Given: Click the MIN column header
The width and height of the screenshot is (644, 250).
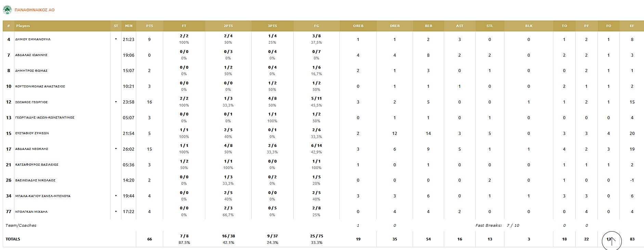Looking at the screenshot, I should 129,26.
